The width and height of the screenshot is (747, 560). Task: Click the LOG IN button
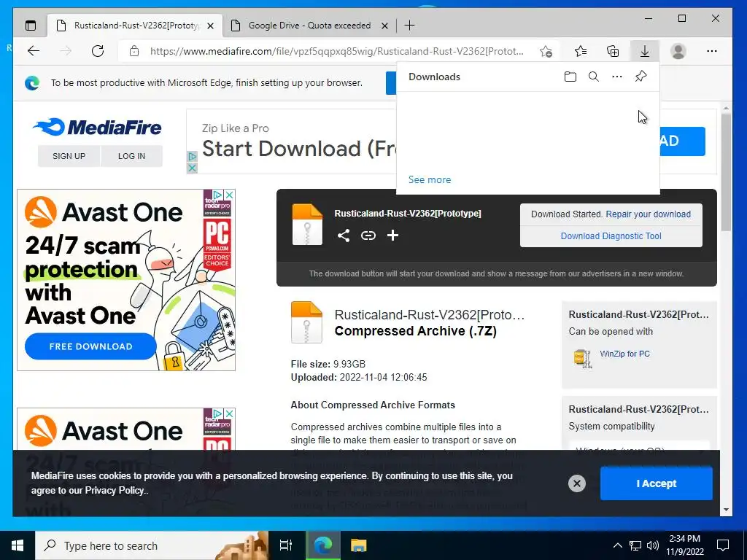click(x=131, y=156)
